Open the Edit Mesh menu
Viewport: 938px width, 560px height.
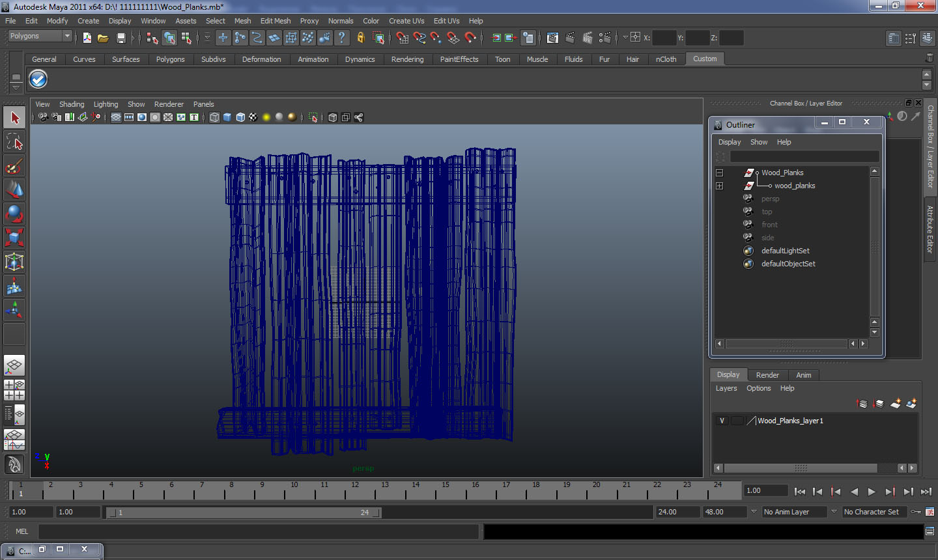[x=276, y=21]
